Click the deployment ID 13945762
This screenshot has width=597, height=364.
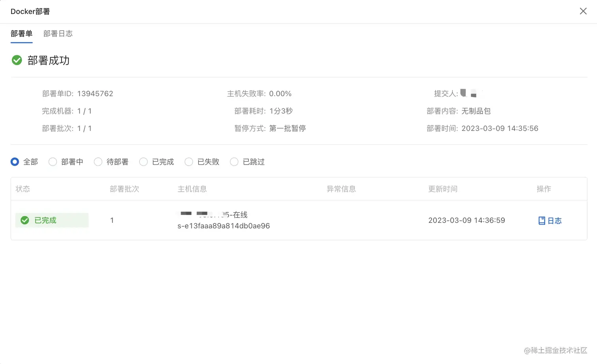point(95,93)
